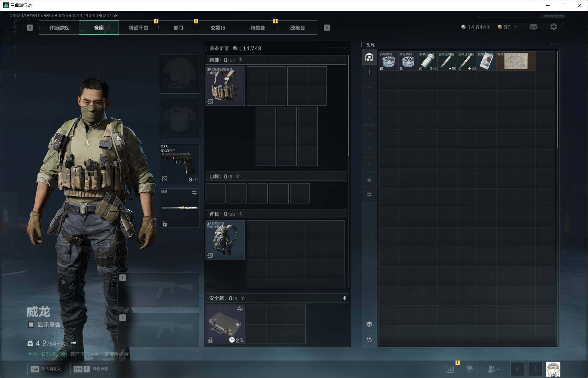Click the pin icon on the 安全箱 header
The image size is (588, 378).
pos(344,298)
